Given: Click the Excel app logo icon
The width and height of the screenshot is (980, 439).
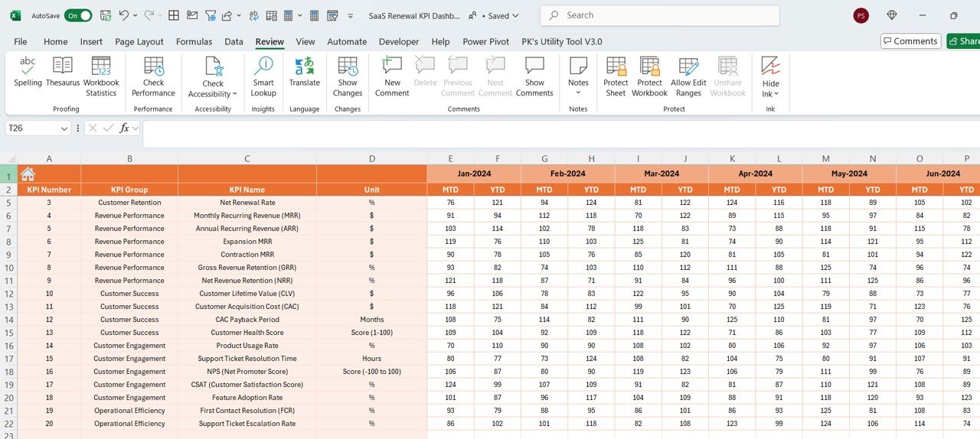Looking at the screenshot, I should (x=15, y=15).
